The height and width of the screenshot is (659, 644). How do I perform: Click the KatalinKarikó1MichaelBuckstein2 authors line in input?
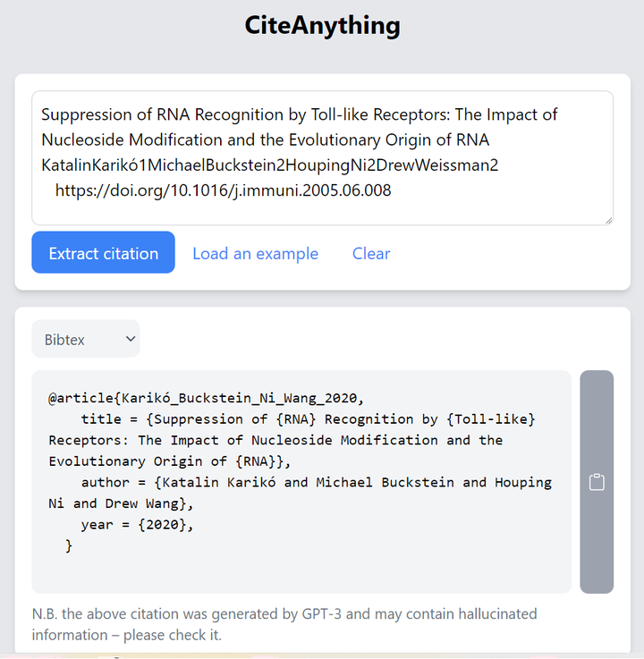point(270,165)
